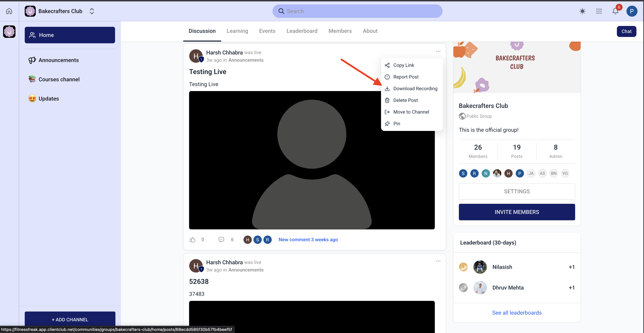Choose Delete Post in the menu
Image resolution: width=644 pixels, height=333 pixels.
pyautogui.click(x=405, y=100)
